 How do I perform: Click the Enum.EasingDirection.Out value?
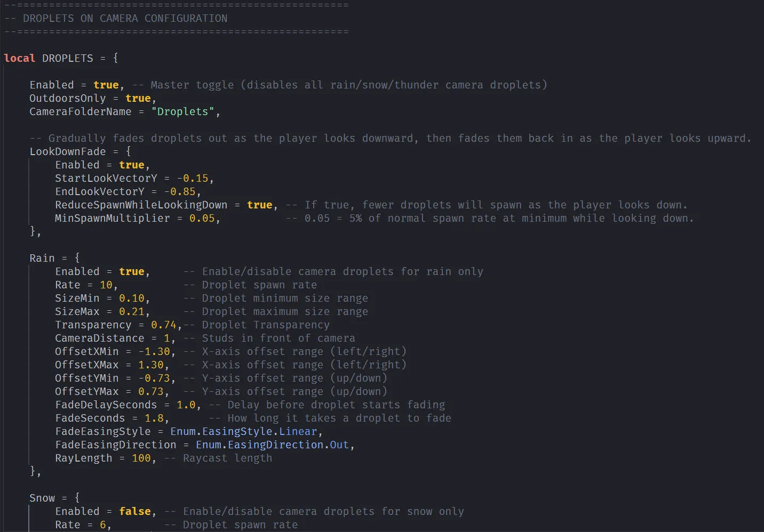272,445
